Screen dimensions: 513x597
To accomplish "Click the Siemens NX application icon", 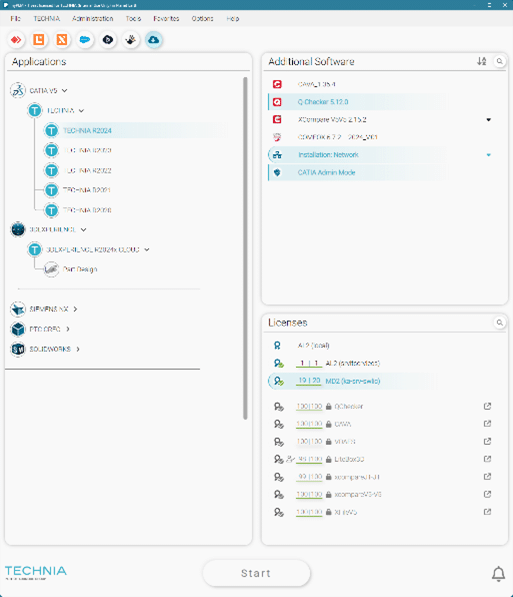I will point(18,309).
